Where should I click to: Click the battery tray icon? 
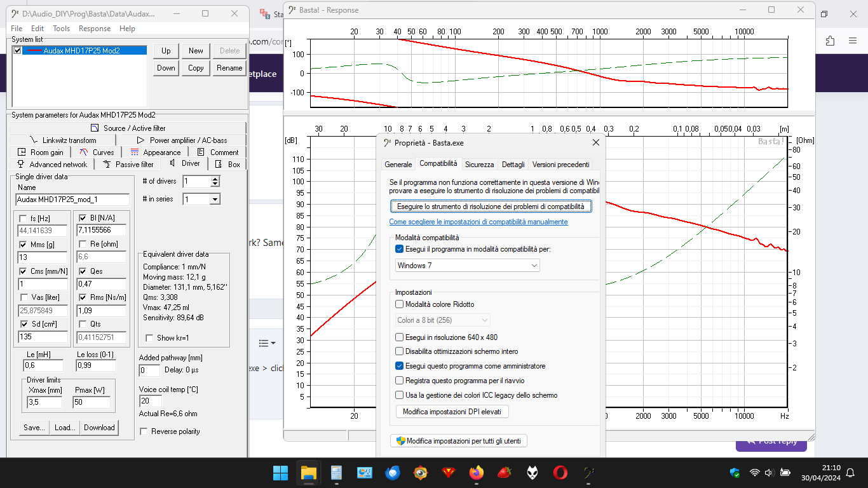pos(785,473)
